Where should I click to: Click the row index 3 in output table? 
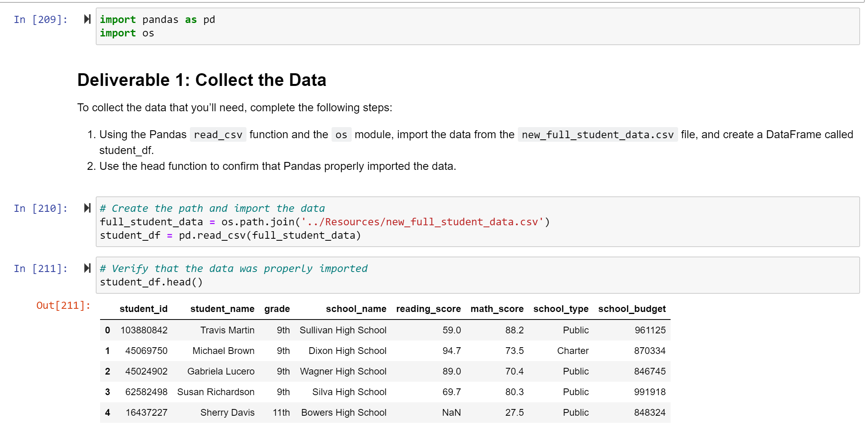click(x=108, y=392)
